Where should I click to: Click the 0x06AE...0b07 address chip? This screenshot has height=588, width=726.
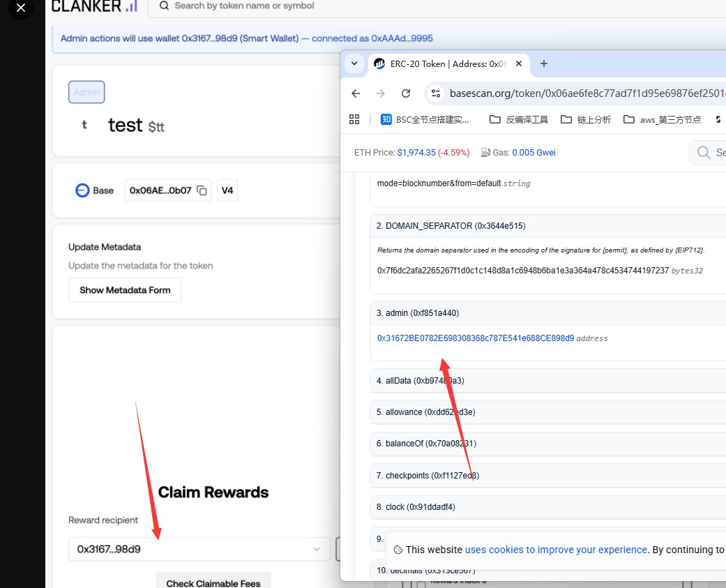pos(168,190)
